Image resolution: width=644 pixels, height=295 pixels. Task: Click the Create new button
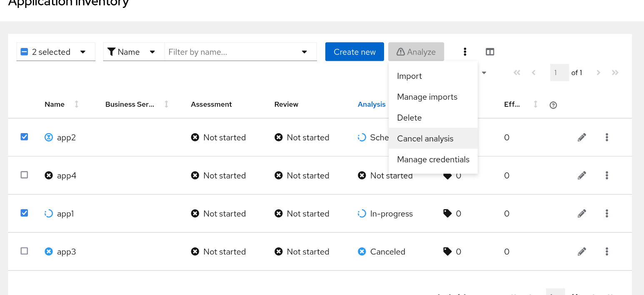pyautogui.click(x=354, y=52)
